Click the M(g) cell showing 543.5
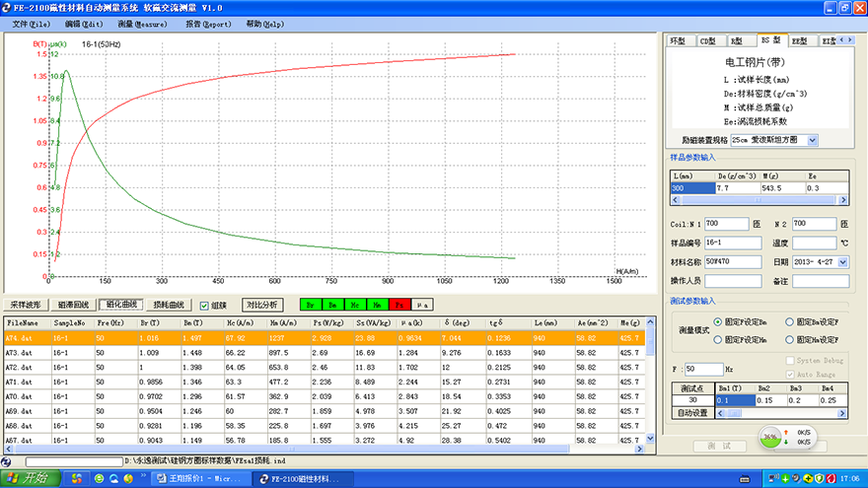868x488 pixels. tap(782, 188)
